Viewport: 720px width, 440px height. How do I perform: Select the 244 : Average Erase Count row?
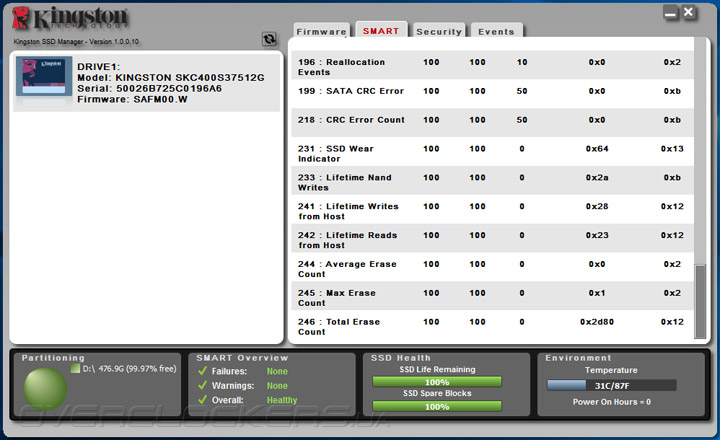(x=492, y=267)
